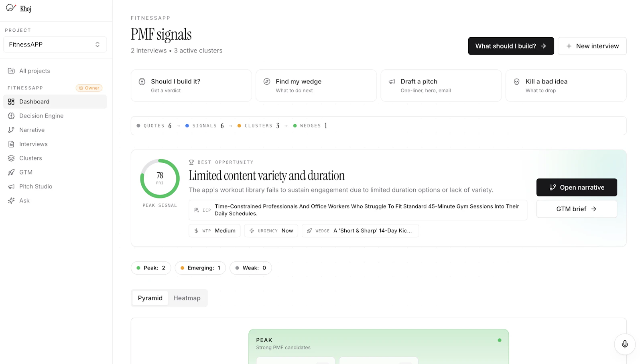Click the PEAK pyramid tier panel
This screenshot has height=364, width=642.
(379, 347)
